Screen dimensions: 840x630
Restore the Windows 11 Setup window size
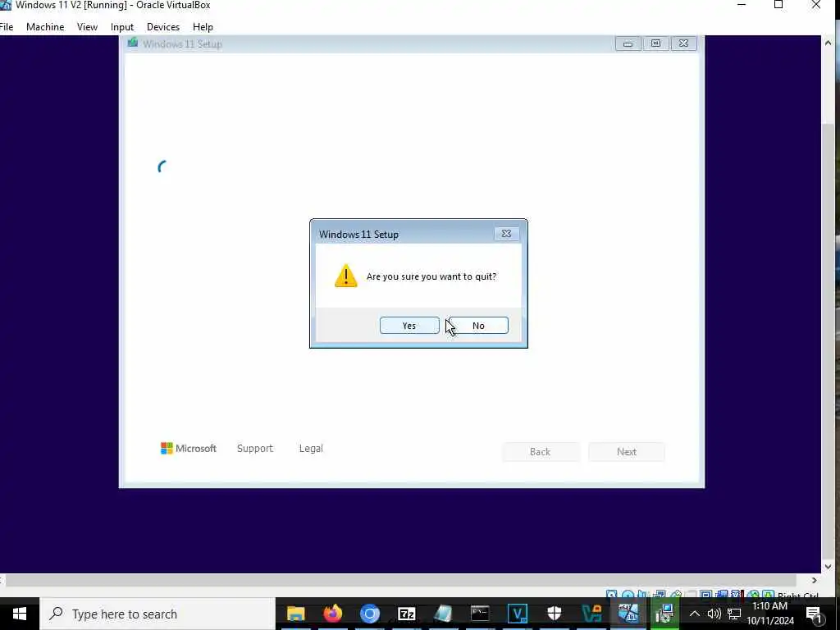[x=655, y=44]
